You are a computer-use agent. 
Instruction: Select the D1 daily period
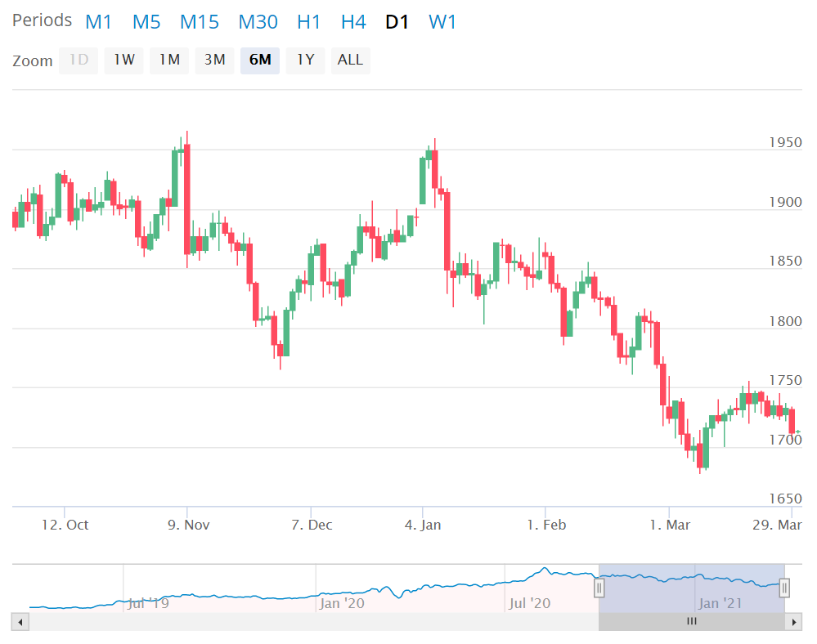coord(397,22)
